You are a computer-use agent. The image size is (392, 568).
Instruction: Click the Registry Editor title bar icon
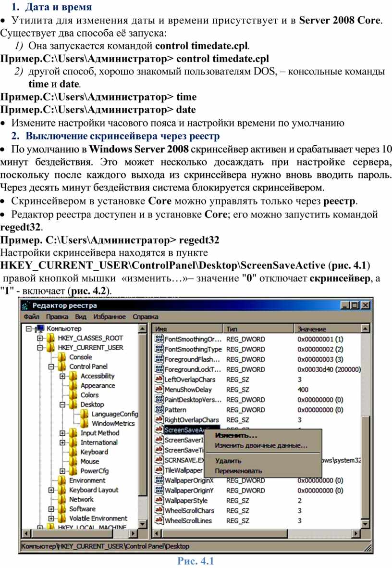(x=25, y=306)
